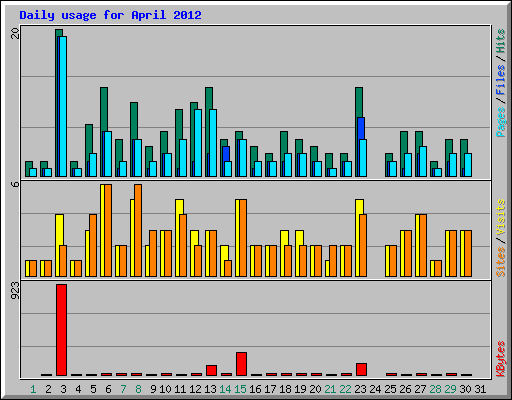The image size is (512, 400).
Task: Click the y-axis value '923'
Action: coord(15,291)
